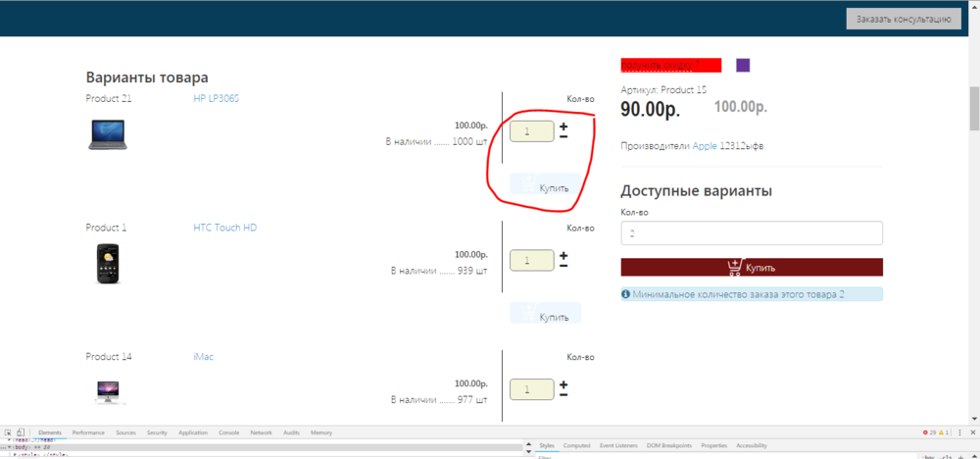
Task: Click the minus icon for HP LP3065 quantity
Action: click(x=563, y=136)
